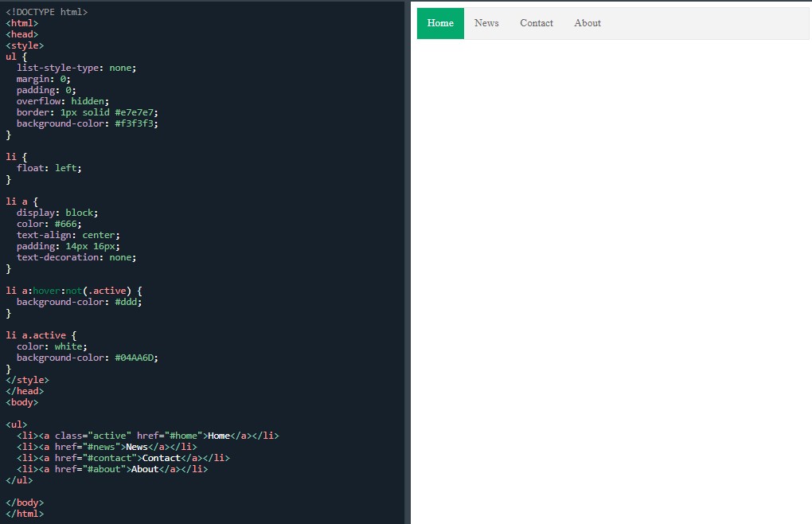Click the float: left declaration
The image size is (812, 524).
pyautogui.click(x=49, y=168)
